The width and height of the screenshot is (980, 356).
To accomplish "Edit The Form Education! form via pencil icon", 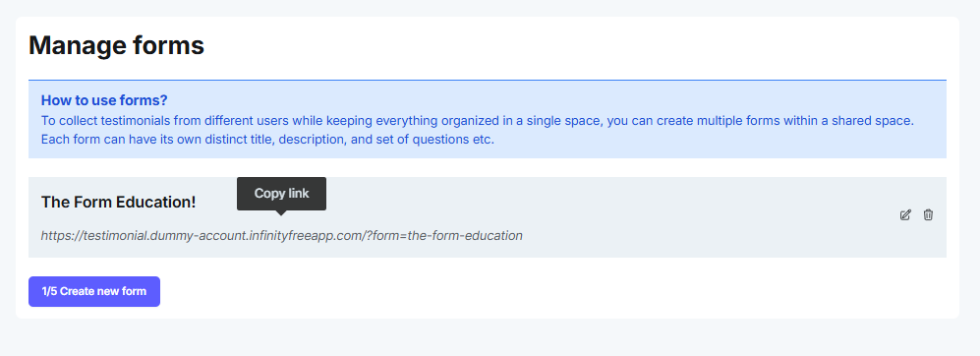I will (x=905, y=215).
